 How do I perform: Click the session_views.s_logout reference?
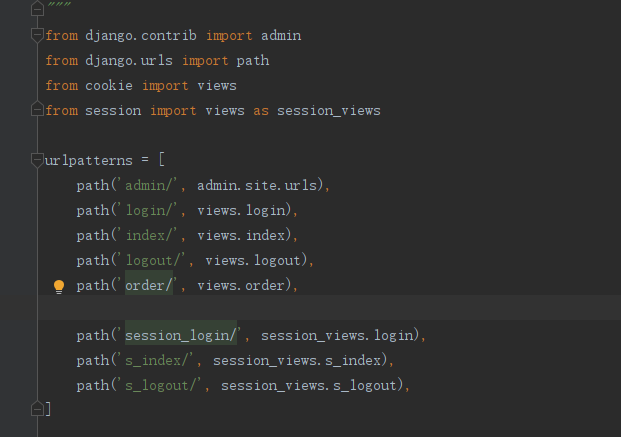[x=312, y=385]
